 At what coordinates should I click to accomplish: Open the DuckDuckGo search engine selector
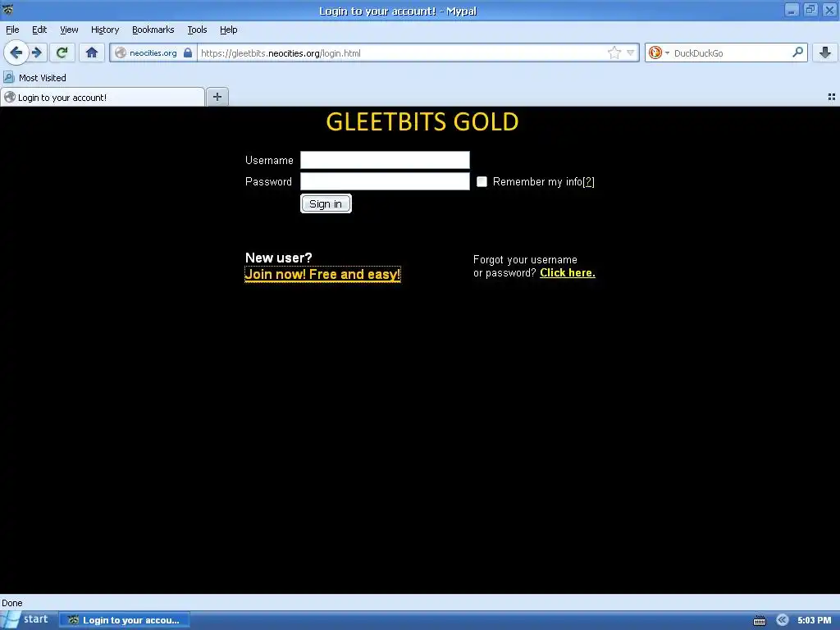click(659, 52)
